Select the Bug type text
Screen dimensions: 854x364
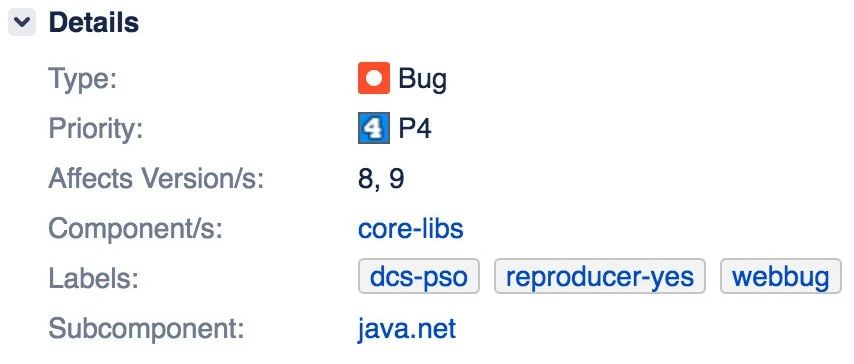click(x=423, y=80)
